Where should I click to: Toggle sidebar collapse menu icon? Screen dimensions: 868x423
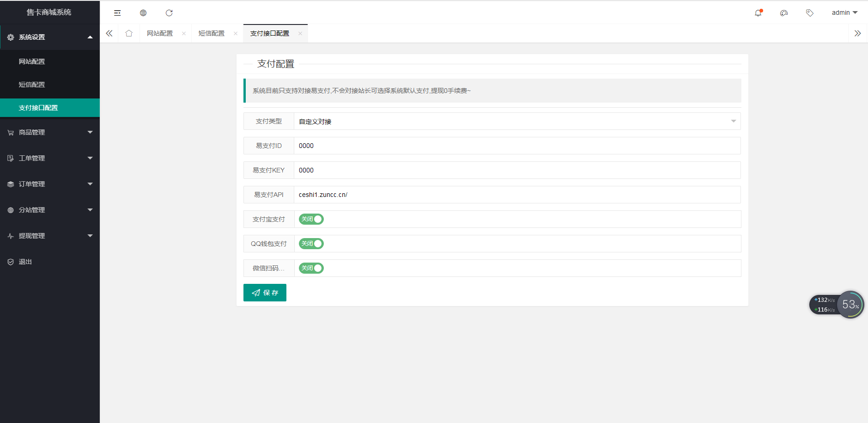(117, 13)
